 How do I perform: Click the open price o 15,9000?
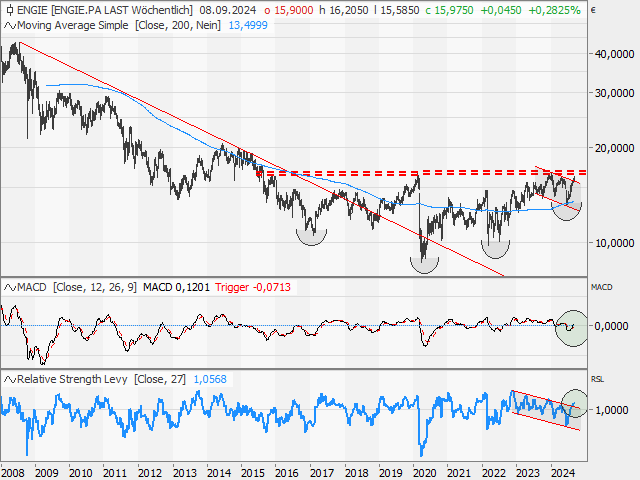point(289,10)
